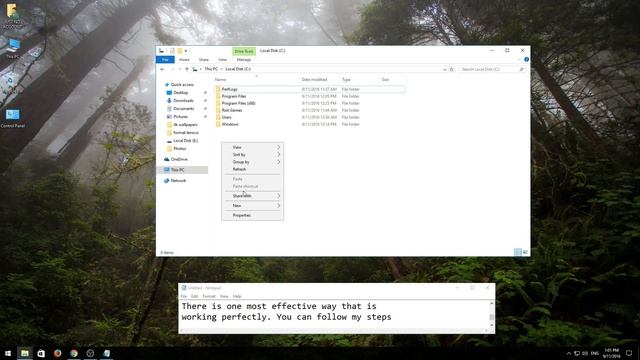Select Quick access in navigation pane
The height and width of the screenshot is (360, 640).
[182, 84]
